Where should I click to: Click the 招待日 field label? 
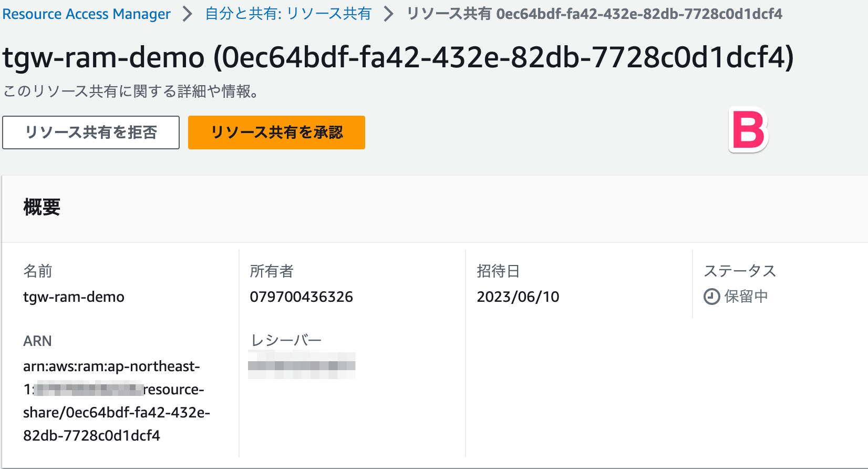[x=498, y=271]
